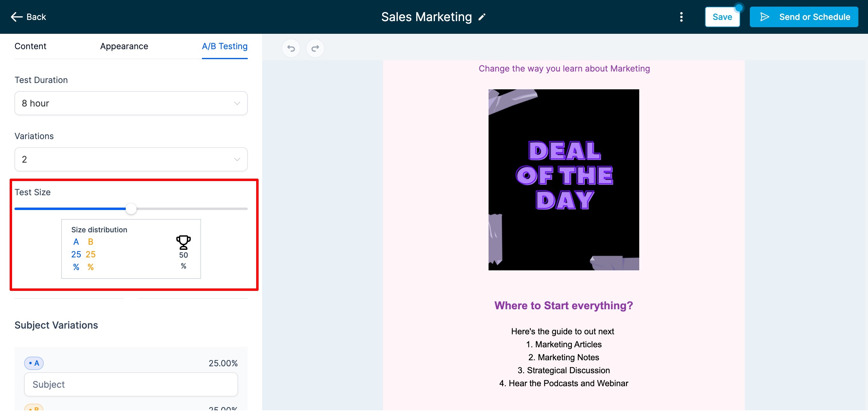Click the Where to Start everything heading
Screen dimensions: 868x420
(x=563, y=305)
